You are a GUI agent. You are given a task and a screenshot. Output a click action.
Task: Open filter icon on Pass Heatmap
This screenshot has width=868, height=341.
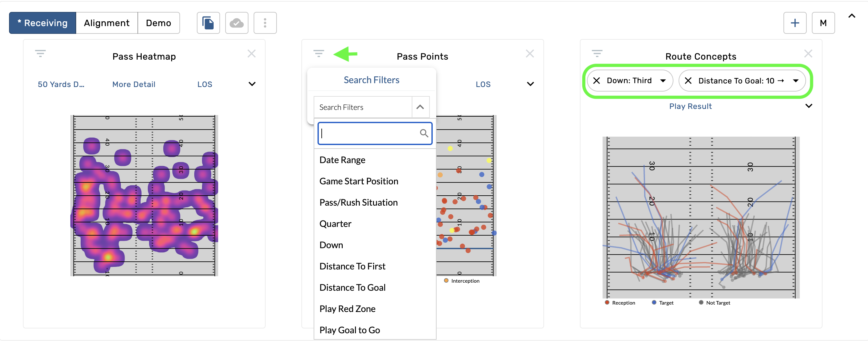[x=40, y=54]
